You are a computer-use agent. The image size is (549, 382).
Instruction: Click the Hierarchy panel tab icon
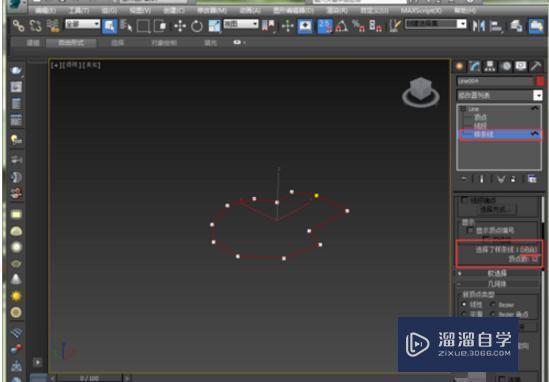point(490,66)
